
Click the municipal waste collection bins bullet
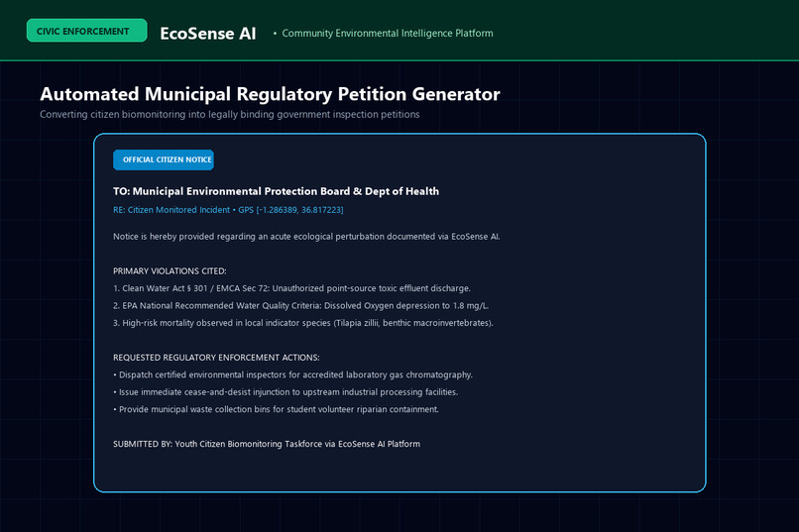[x=277, y=410]
